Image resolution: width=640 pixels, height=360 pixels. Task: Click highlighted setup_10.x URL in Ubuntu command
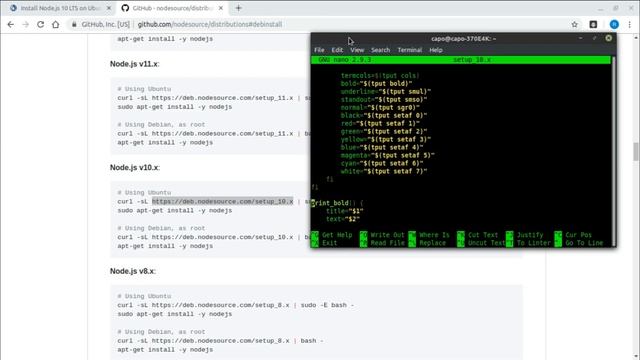[222, 202]
